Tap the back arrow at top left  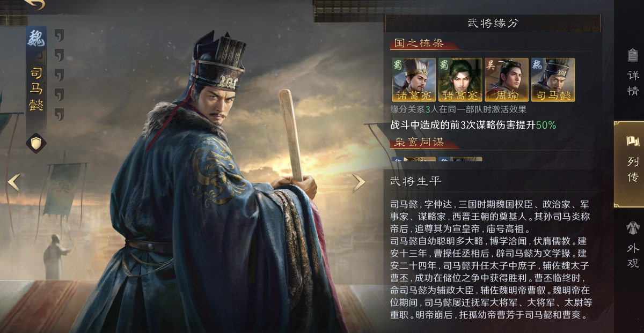tap(34, 4)
